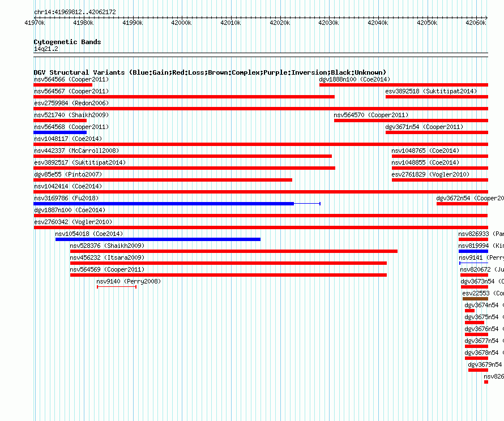Open nsv1054018 (Coe2014) variant

[x=89, y=234]
